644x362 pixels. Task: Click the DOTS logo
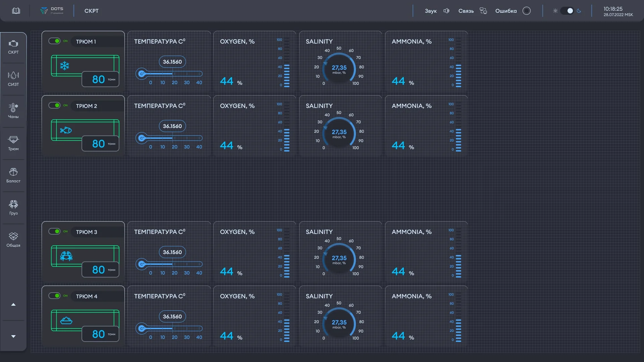52,11
